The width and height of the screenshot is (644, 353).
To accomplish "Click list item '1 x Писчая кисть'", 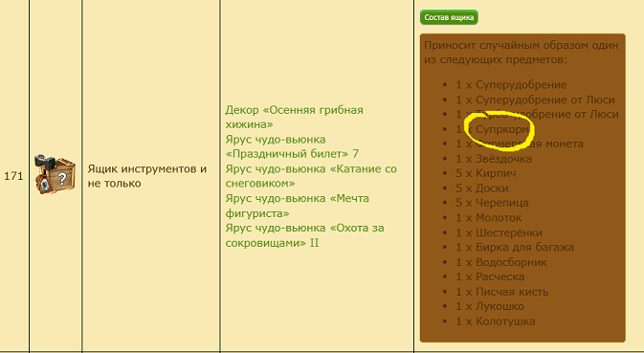I will 501,292.
